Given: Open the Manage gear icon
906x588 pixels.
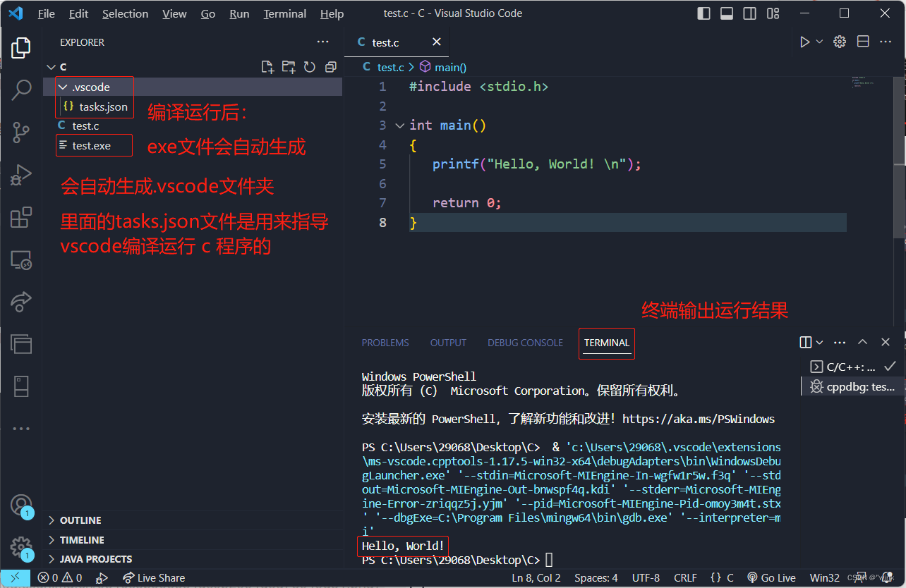Looking at the screenshot, I should [21, 546].
